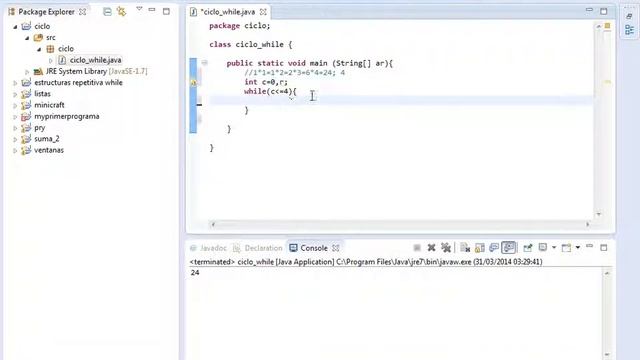Click the console output value 24
The width and height of the screenshot is (640, 360).
pos(195,272)
